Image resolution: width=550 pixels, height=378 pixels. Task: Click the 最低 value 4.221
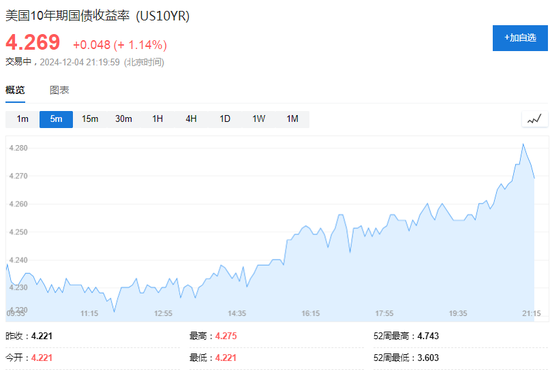(226, 358)
